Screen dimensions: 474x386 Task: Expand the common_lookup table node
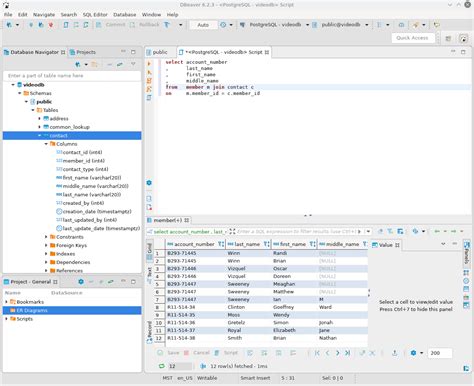click(40, 127)
